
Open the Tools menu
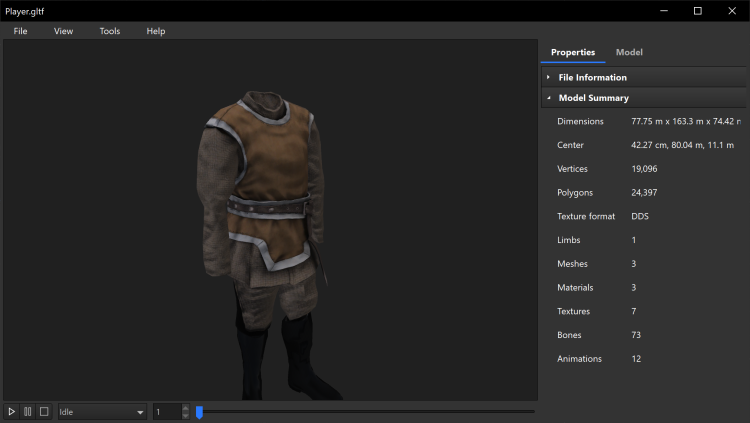(x=110, y=31)
